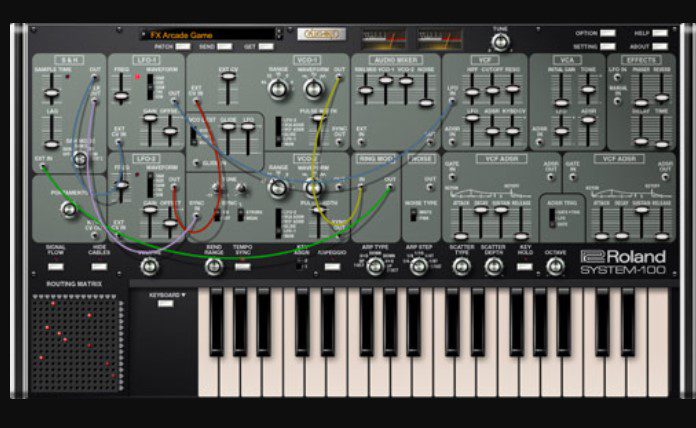
Task: Click the SCATTER DEPTH knob
Action: (494, 266)
